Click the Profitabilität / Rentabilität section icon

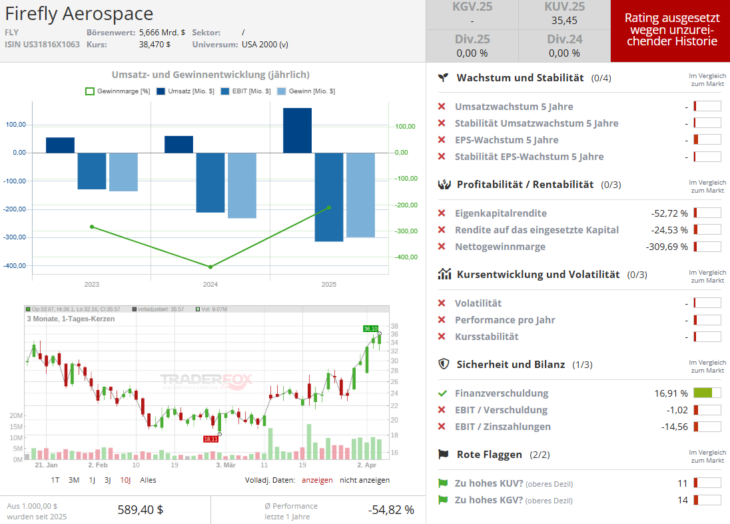click(x=443, y=184)
